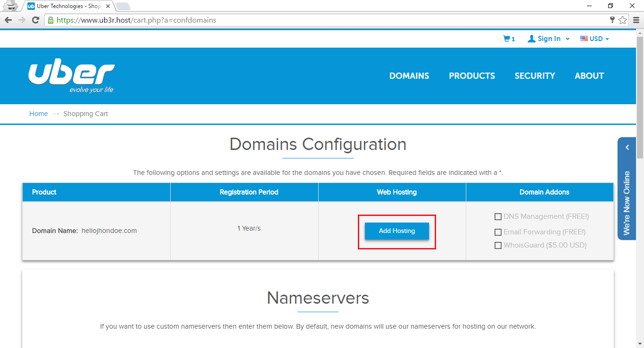Click the browser back arrow

tap(8, 20)
